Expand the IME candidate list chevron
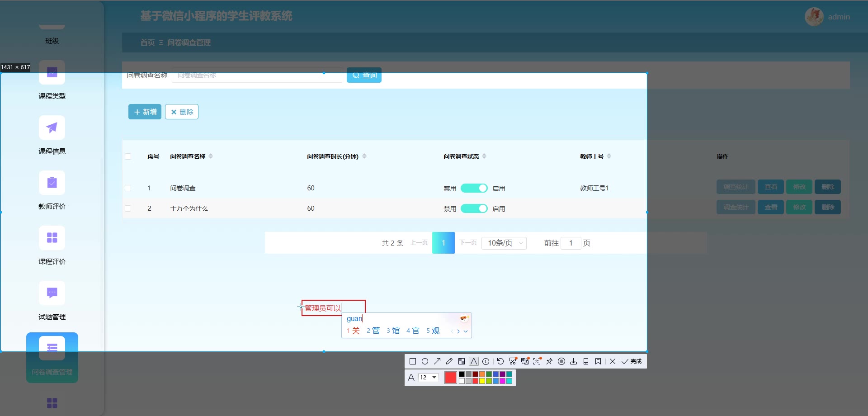This screenshot has width=868, height=416. [x=466, y=331]
